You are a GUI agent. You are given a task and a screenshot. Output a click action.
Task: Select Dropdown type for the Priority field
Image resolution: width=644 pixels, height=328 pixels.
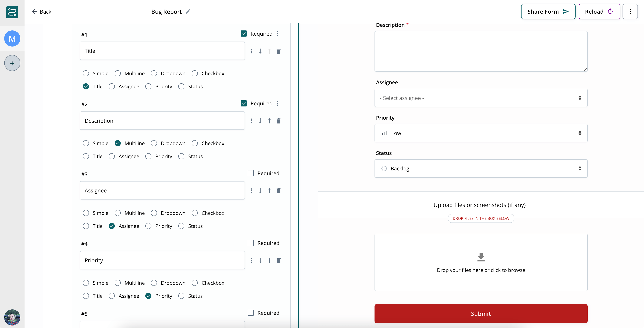point(154,283)
